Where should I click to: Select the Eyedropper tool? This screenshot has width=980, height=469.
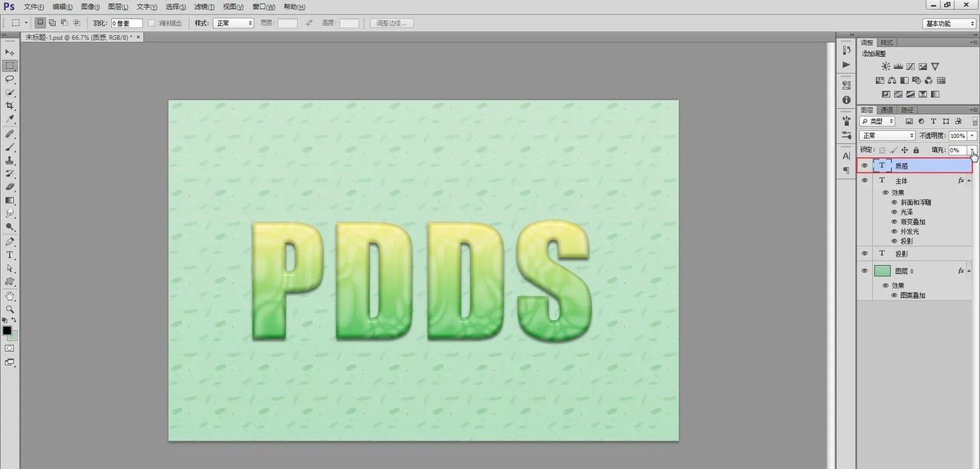pyautogui.click(x=10, y=120)
